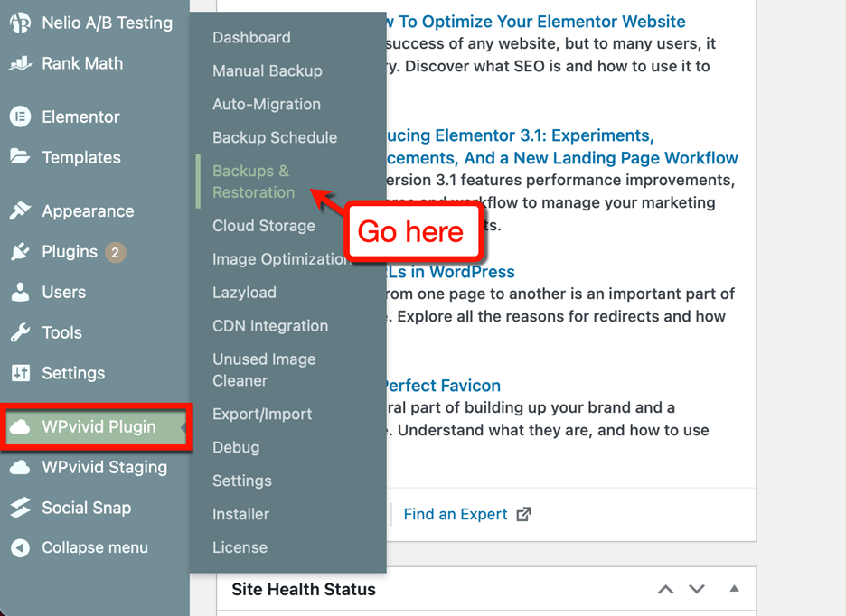Click the Settings sliders icon
846x616 pixels.
pos(21,373)
